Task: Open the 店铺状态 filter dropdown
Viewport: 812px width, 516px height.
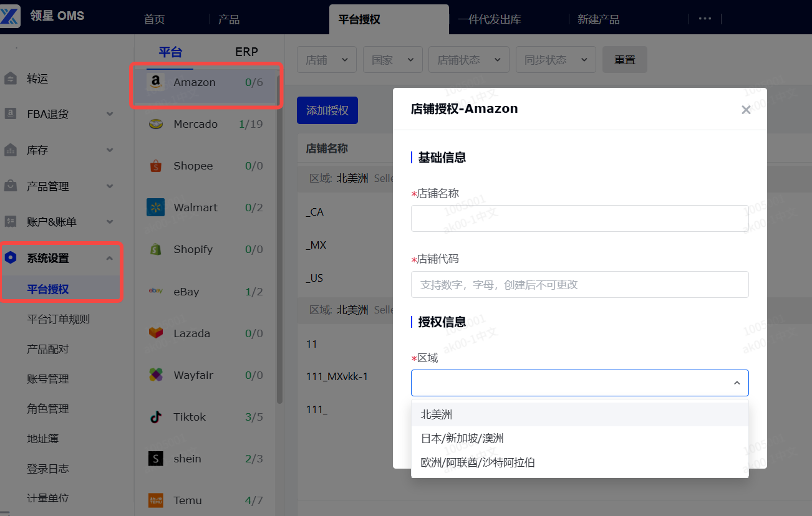Action: point(469,60)
